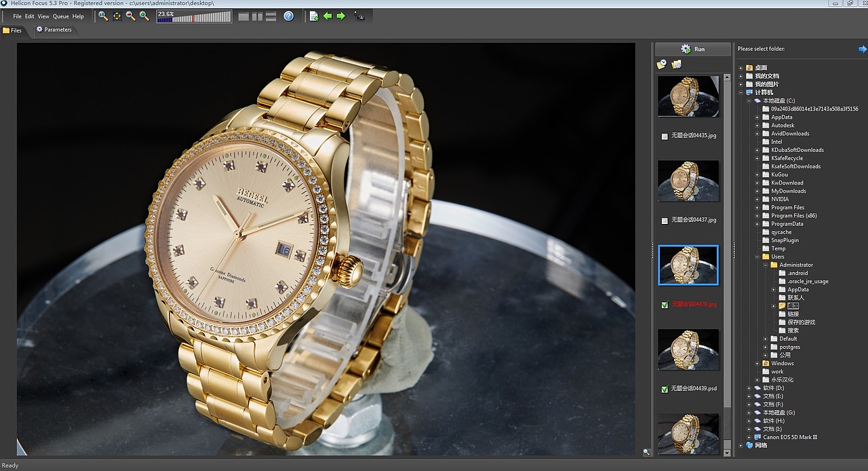This screenshot has height=471, width=868.
Task: Expand the 我的文档 tree node
Action: pos(741,76)
